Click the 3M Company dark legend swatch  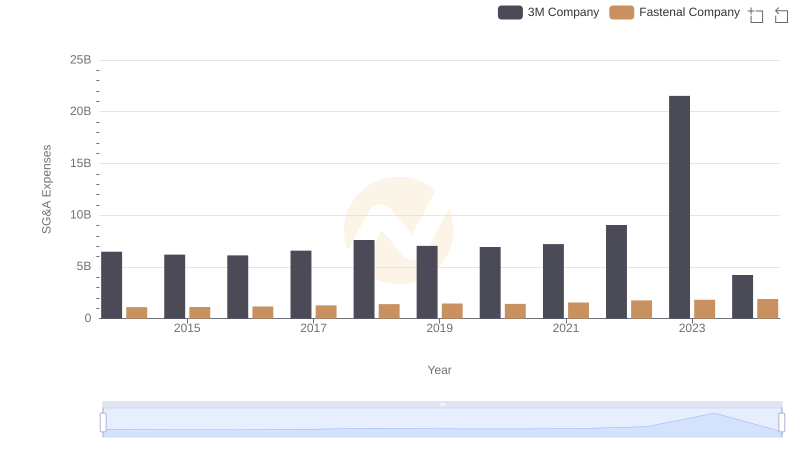pos(510,12)
